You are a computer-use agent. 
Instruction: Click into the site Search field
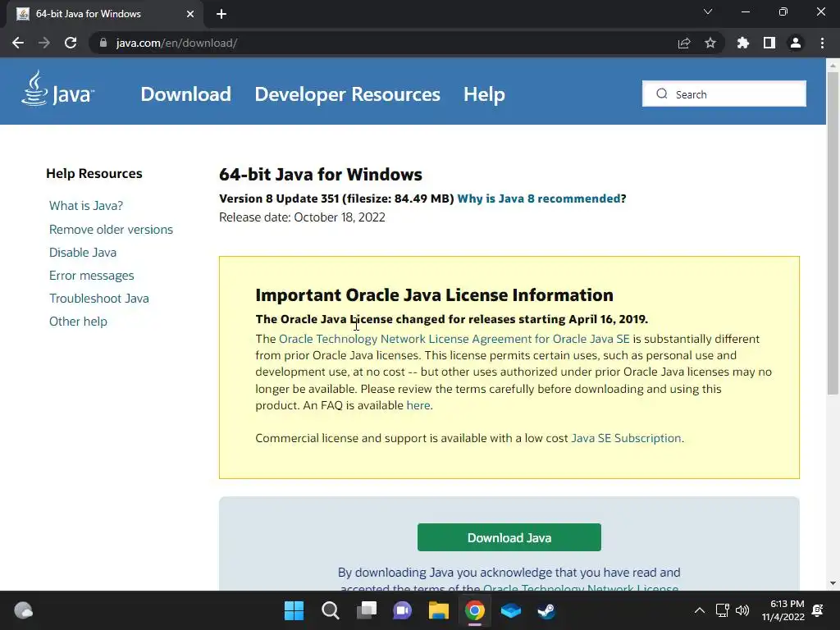(x=724, y=94)
